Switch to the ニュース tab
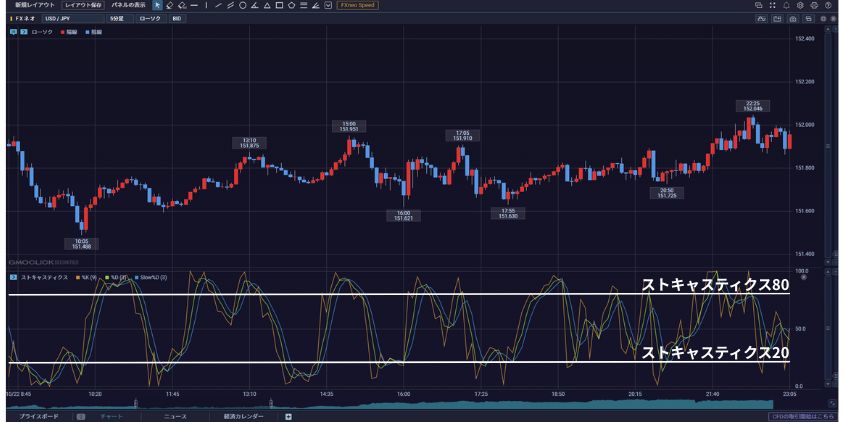Image resolution: width=844 pixels, height=422 pixels. pos(177,416)
